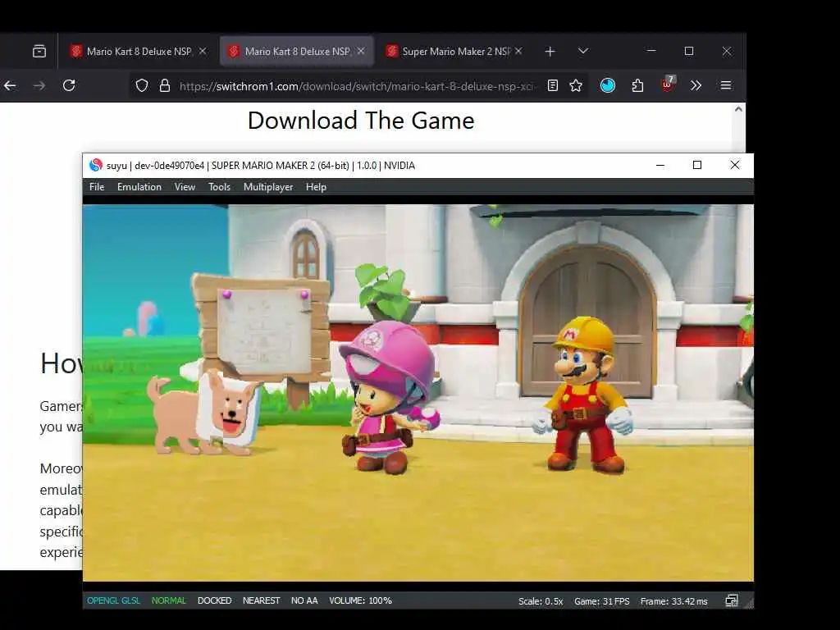
Task: Click the Download The Game heading
Action: 361,121
